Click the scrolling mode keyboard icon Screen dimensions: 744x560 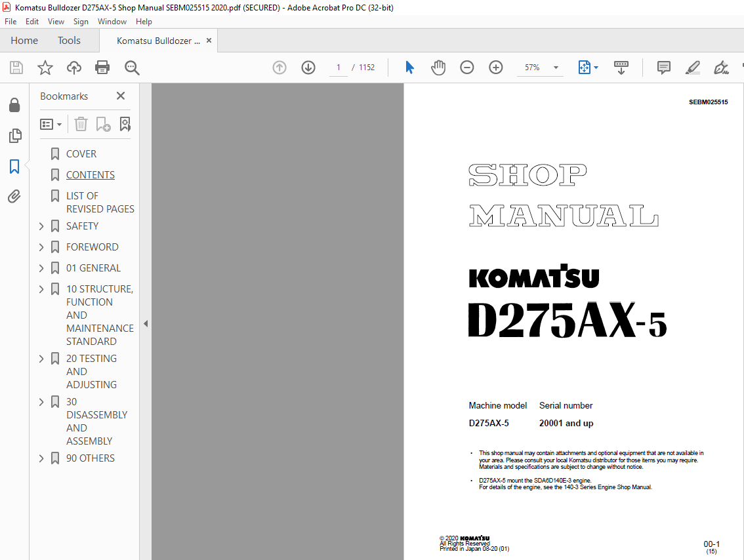621,68
